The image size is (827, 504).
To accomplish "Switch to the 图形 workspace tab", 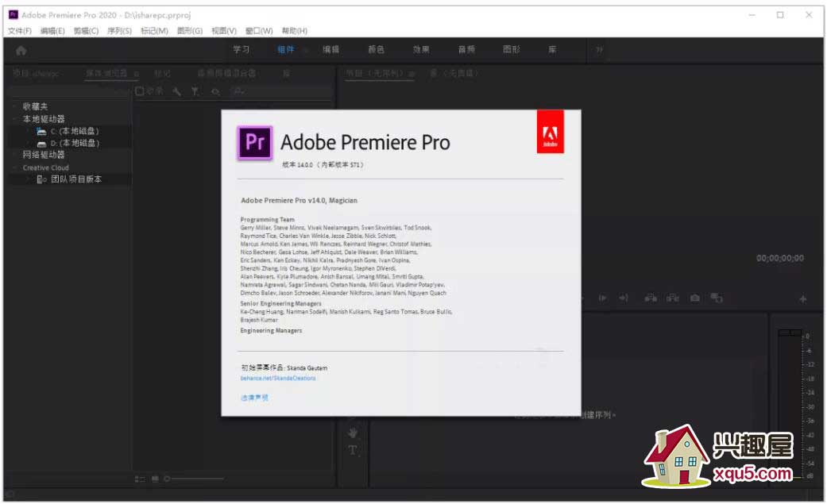I will (x=511, y=49).
